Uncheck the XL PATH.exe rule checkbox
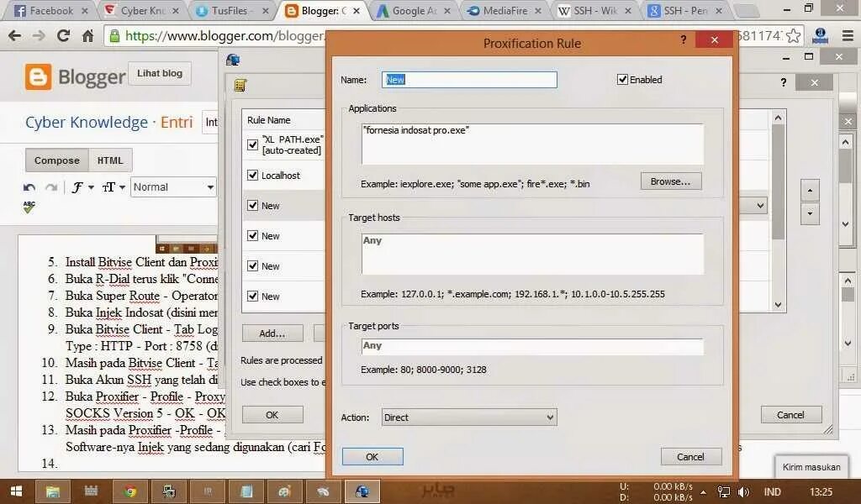The image size is (861, 504). [252, 144]
